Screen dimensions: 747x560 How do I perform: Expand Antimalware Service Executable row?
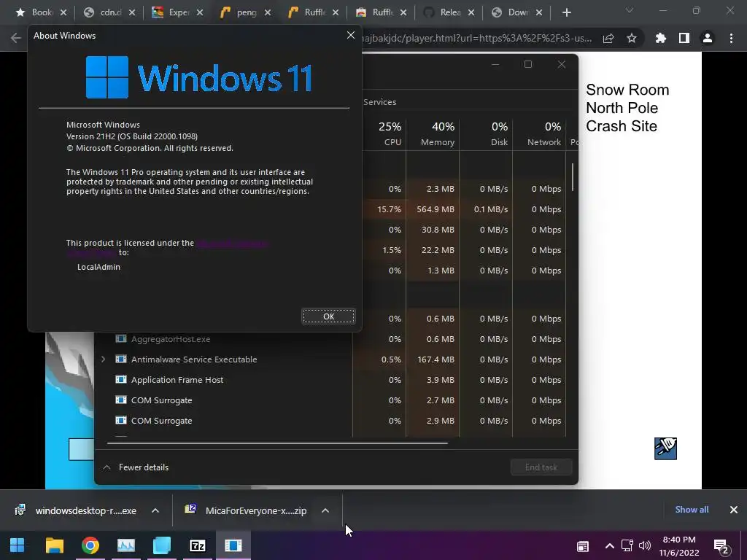coord(103,359)
